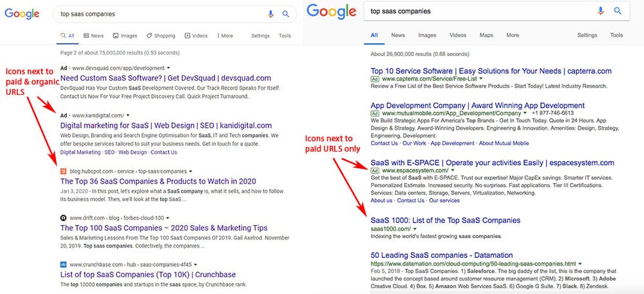Image resolution: width=644 pixels, height=294 pixels.
Task: Open Settings in the left results page
Action: (x=260, y=35)
